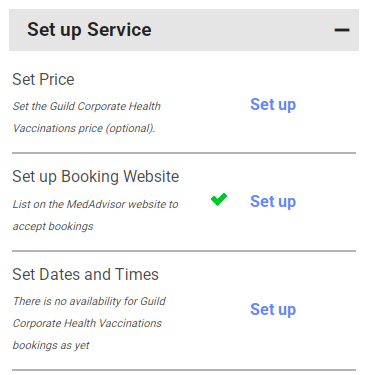This screenshot has width=368, height=375.
Task: Click the divider line below Booking Website section
Action: click(x=184, y=251)
